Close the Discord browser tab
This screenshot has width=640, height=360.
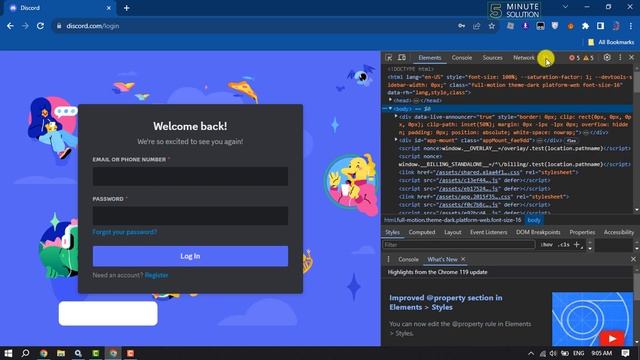[x=109, y=8]
